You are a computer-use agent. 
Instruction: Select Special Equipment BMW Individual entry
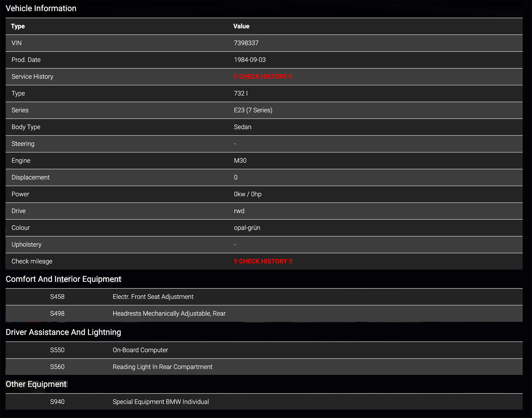point(161,402)
